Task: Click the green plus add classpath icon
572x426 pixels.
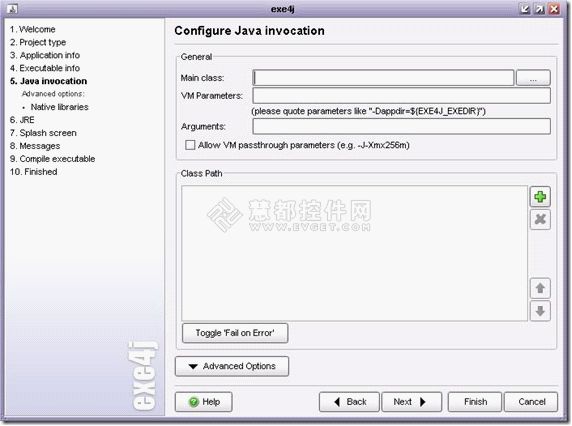Action: pyautogui.click(x=540, y=197)
